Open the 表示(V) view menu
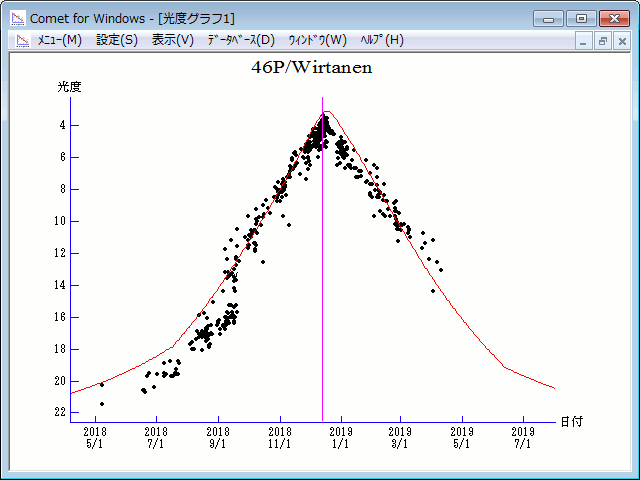This screenshot has height=480, width=640. (173, 40)
